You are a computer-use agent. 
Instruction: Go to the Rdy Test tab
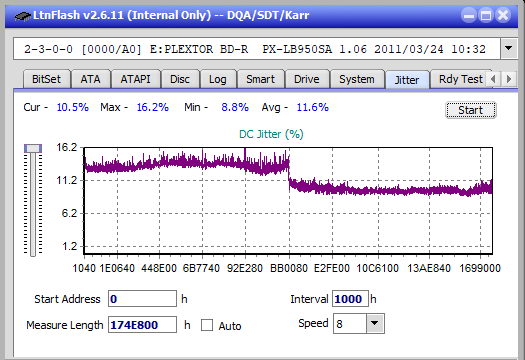(460, 79)
